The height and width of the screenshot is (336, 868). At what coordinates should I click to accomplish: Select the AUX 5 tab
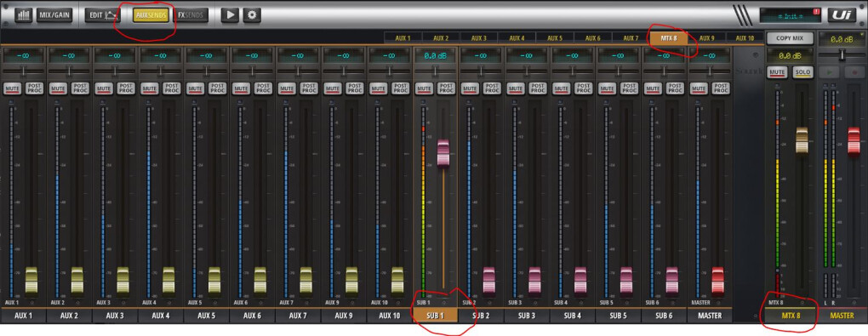tap(555, 38)
